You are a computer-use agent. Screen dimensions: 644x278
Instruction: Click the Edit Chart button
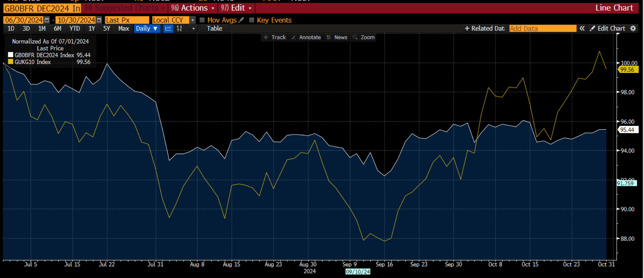(x=608, y=29)
